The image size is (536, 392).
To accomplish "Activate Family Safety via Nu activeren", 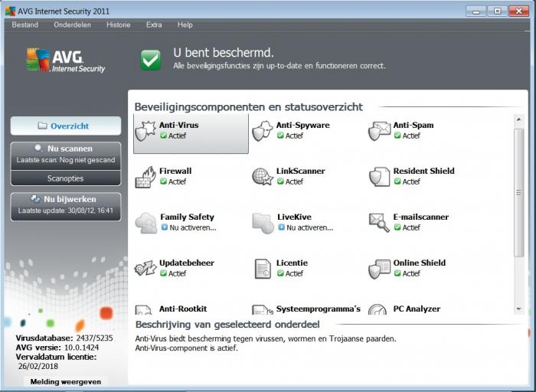I will coord(193,227).
